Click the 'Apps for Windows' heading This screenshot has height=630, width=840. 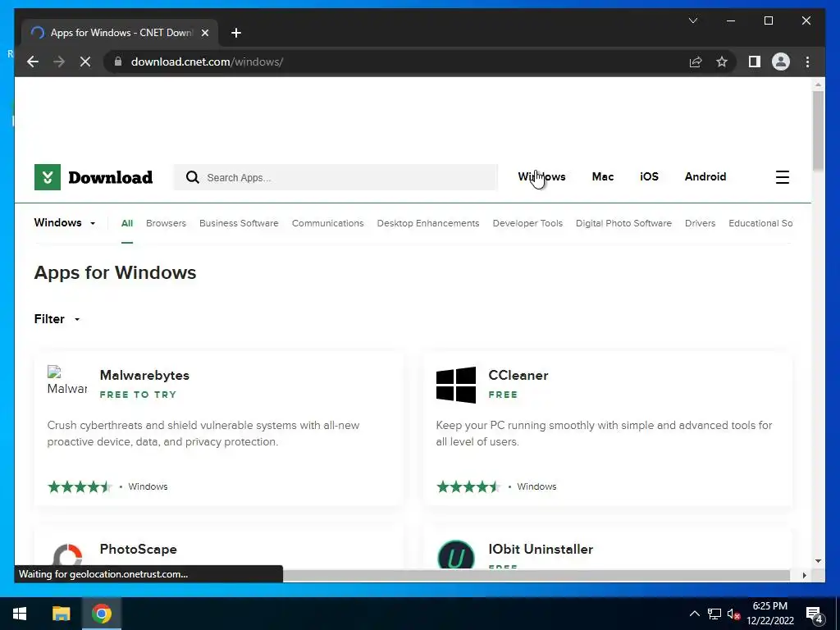point(115,272)
